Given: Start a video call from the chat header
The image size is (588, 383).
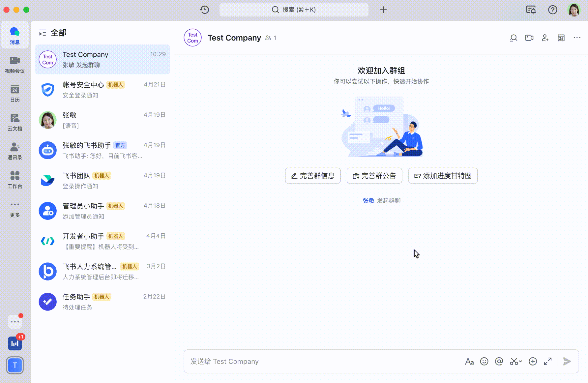Looking at the screenshot, I should [x=529, y=38].
